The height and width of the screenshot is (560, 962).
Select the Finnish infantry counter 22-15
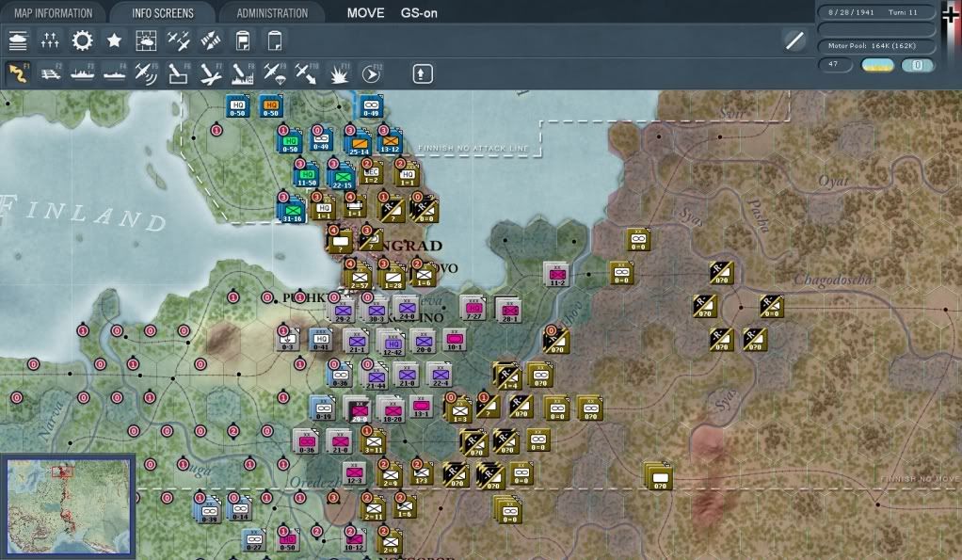point(342,177)
